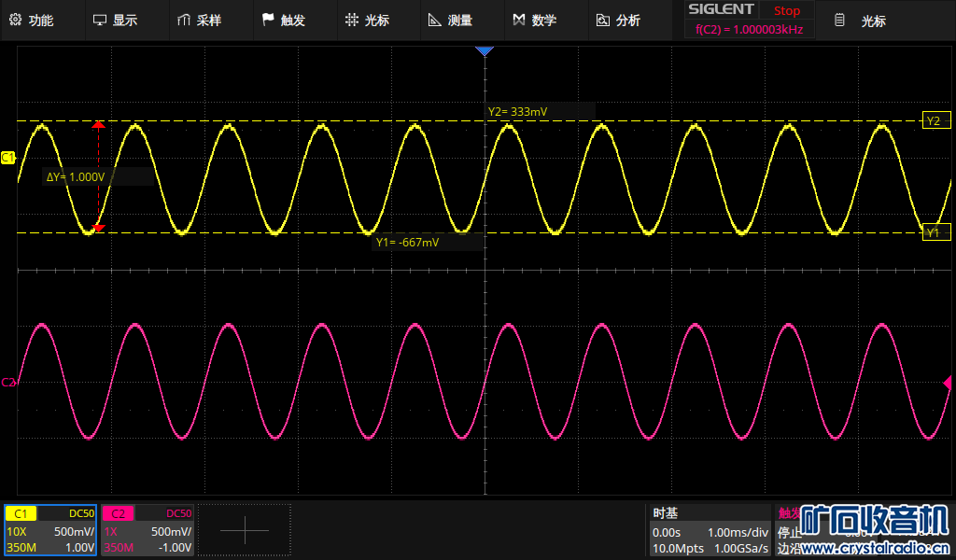Click the 采样 acquire menu icon

point(184,20)
